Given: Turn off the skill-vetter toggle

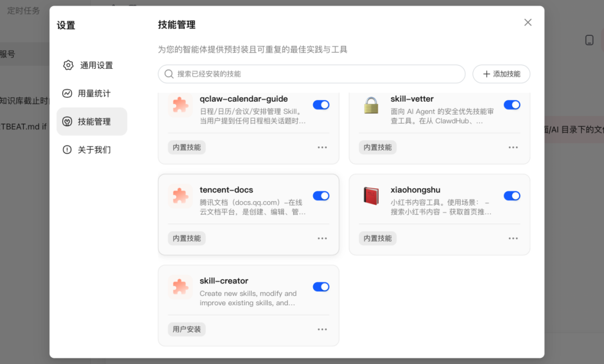Looking at the screenshot, I should point(512,105).
